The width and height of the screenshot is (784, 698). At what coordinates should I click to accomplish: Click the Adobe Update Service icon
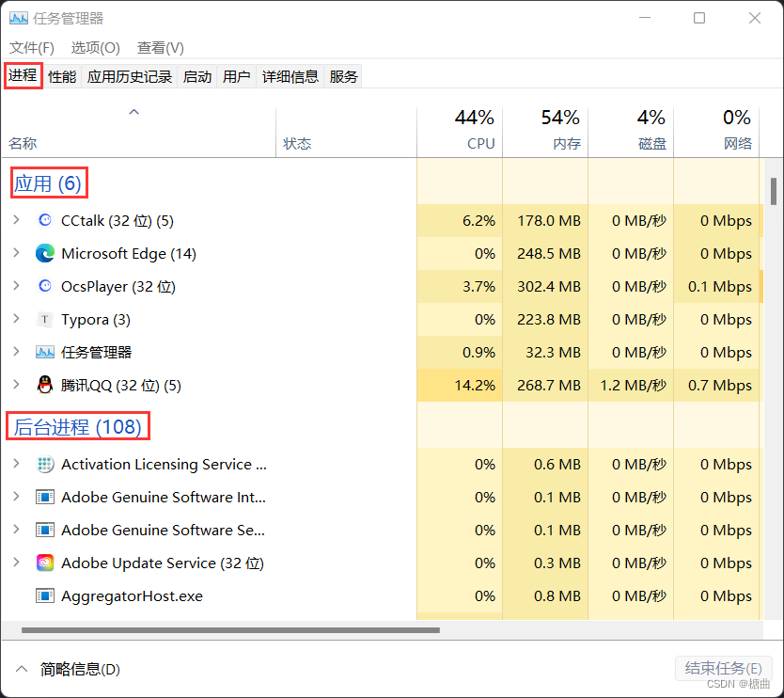pyautogui.click(x=45, y=563)
